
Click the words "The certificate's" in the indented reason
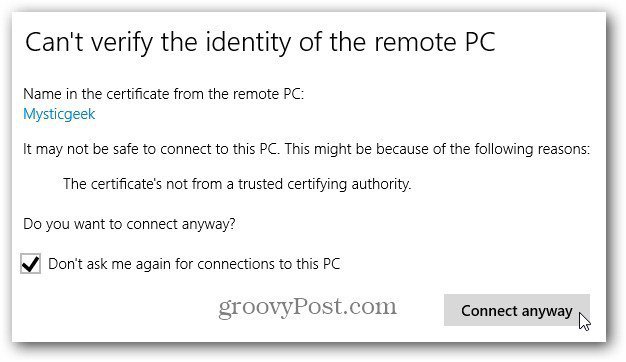113,184
